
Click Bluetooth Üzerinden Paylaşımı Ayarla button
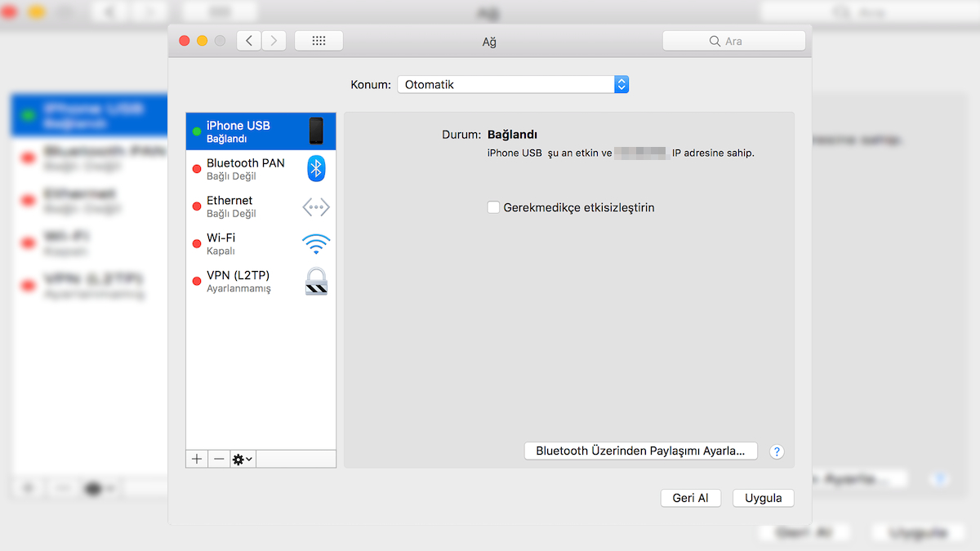tap(641, 451)
